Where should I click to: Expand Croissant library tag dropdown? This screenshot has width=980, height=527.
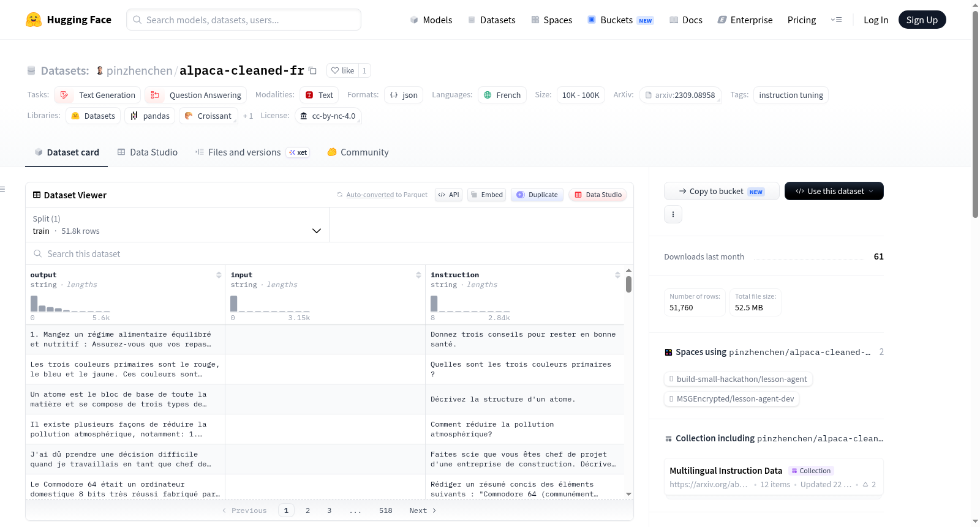tap(208, 116)
